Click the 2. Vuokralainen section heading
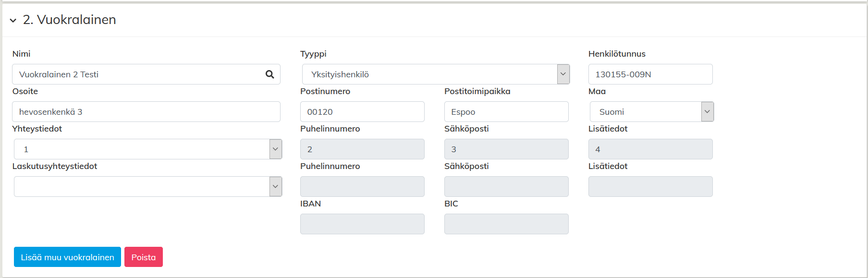 pos(70,20)
